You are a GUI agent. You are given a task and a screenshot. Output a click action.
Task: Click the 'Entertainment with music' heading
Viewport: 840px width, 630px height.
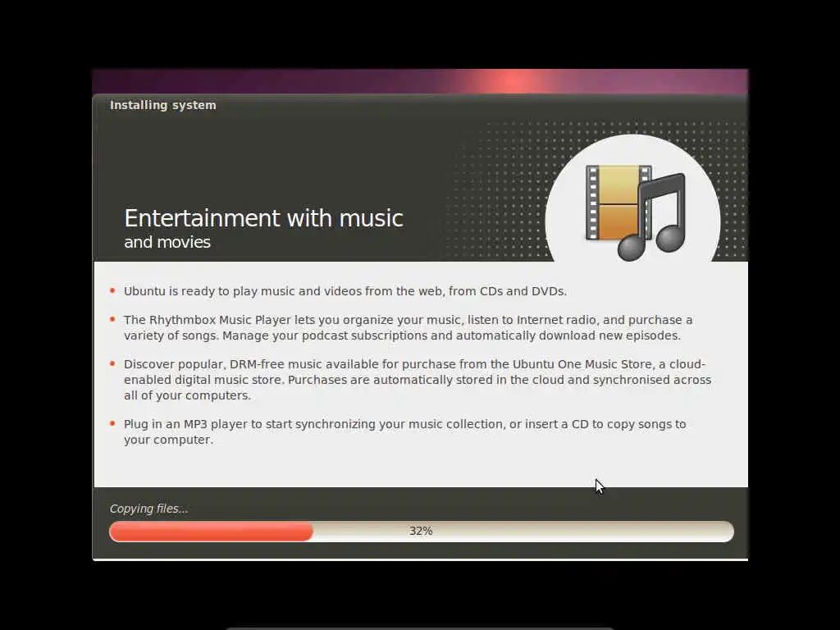(x=263, y=218)
